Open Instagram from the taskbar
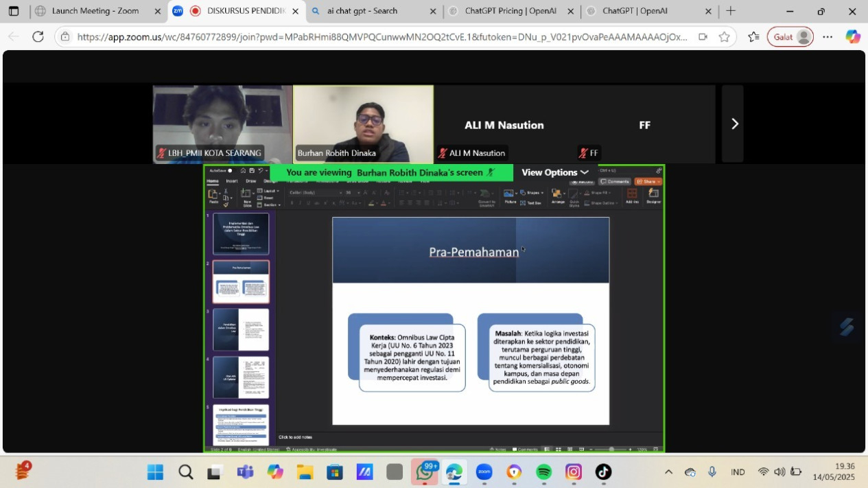Image resolution: width=868 pixels, height=488 pixels. (574, 472)
